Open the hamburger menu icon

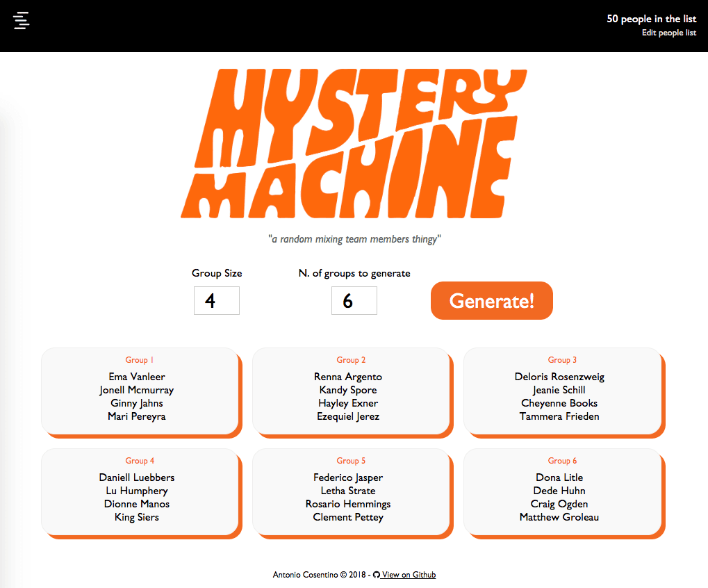tap(22, 21)
